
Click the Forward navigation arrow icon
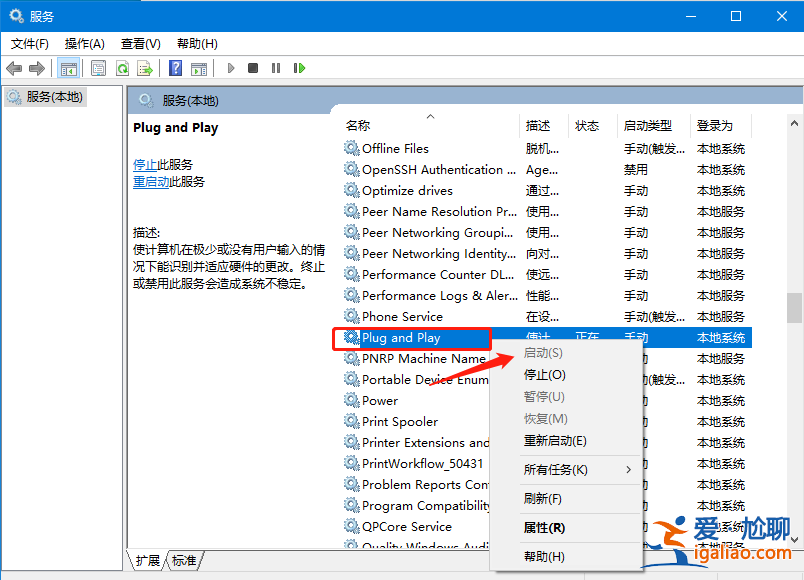pos(39,68)
